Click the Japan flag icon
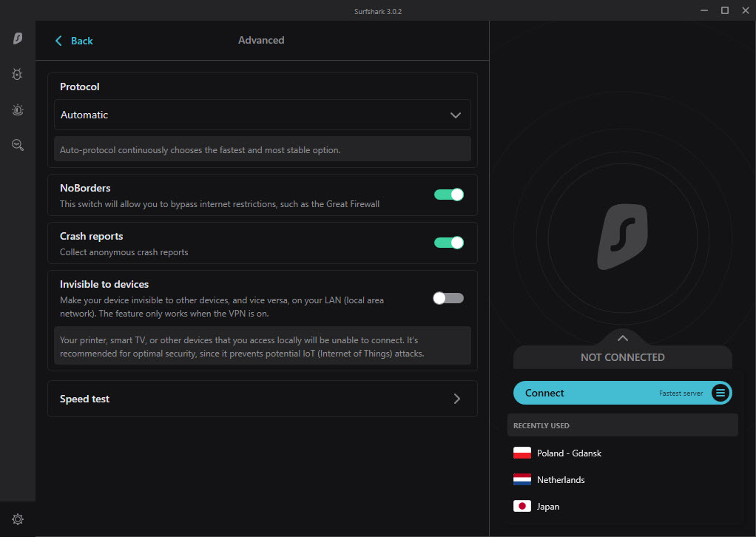This screenshot has height=537, width=756. [x=522, y=506]
